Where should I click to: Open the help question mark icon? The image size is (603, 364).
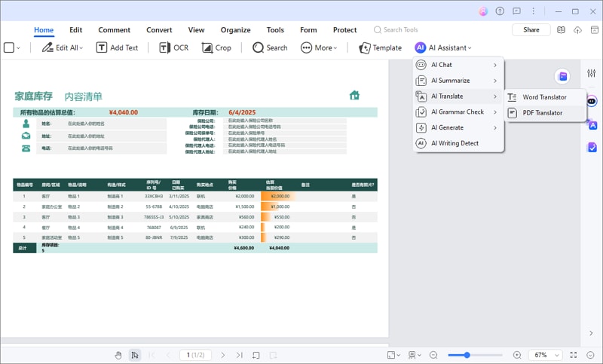500,11
